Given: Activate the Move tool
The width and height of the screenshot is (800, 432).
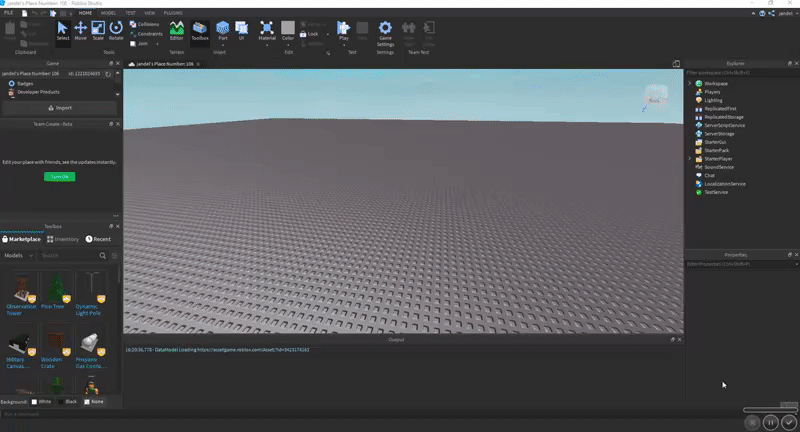Looking at the screenshot, I should coord(81,31).
